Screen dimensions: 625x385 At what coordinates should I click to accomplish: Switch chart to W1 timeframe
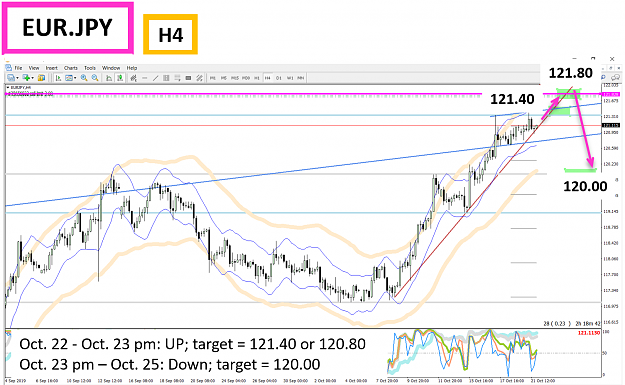pos(290,78)
